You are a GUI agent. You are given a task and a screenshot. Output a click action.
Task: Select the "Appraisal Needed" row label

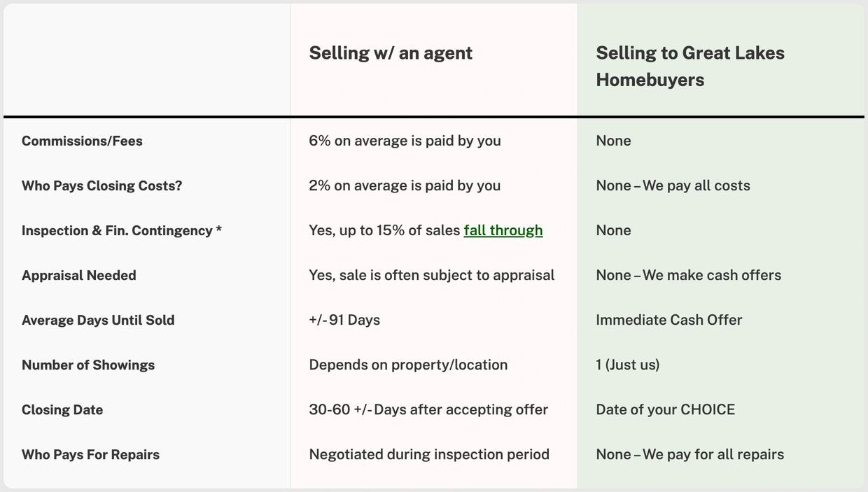coord(78,275)
